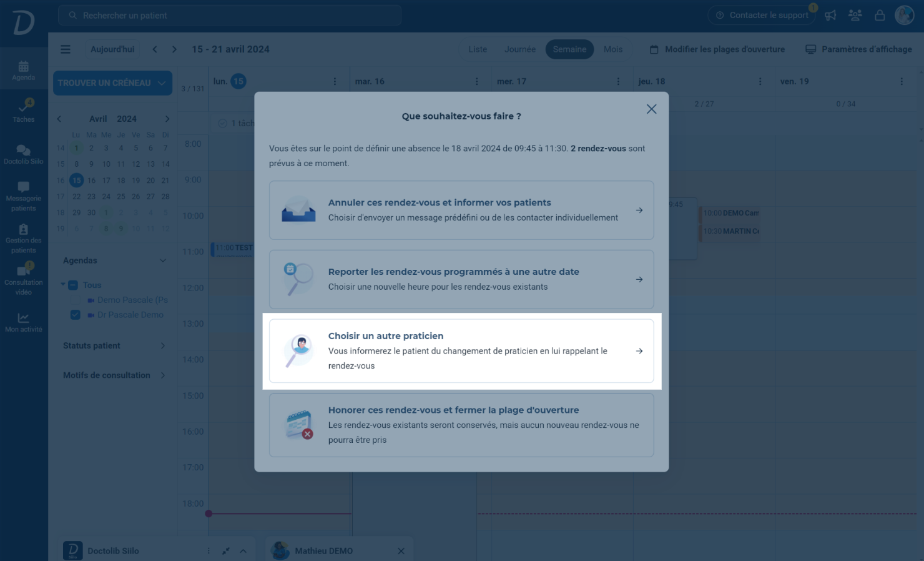Open the options menu for ven. 19
Viewport: 924px width, 561px height.
902,81
